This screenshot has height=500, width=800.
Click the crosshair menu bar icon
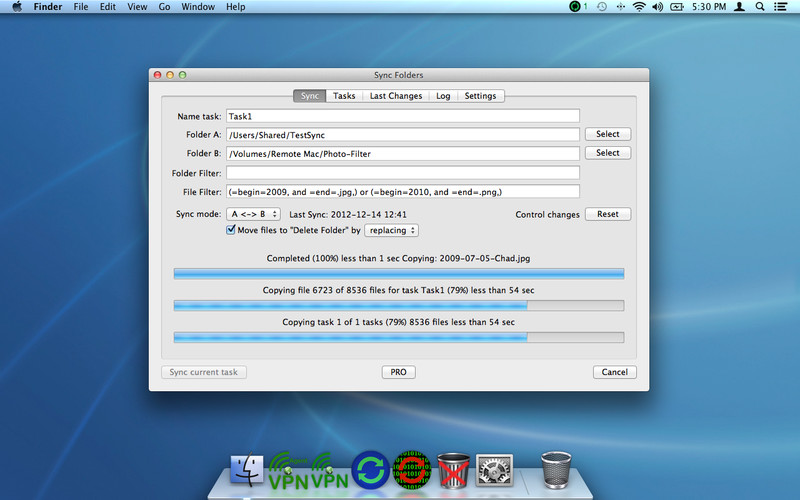(x=620, y=7)
